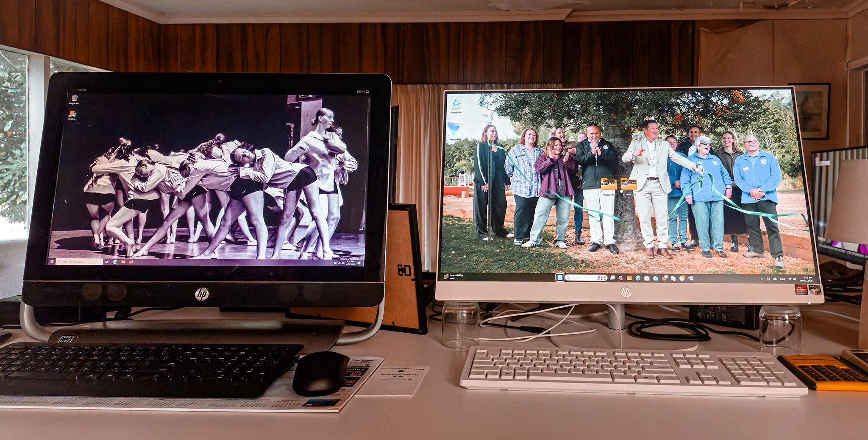Open Recycle Bin on the right white monitor
The image size is (868, 440).
456,104
